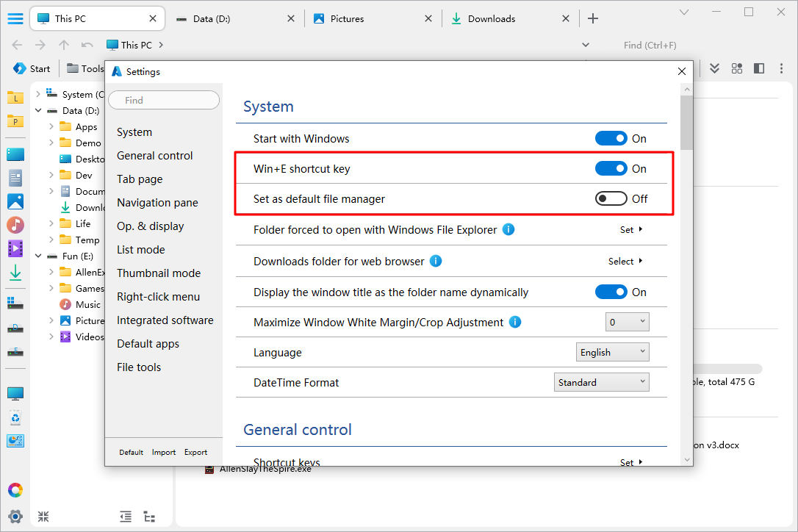Open the Language dropdown
This screenshot has height=532, width=798.
(613, 352)
